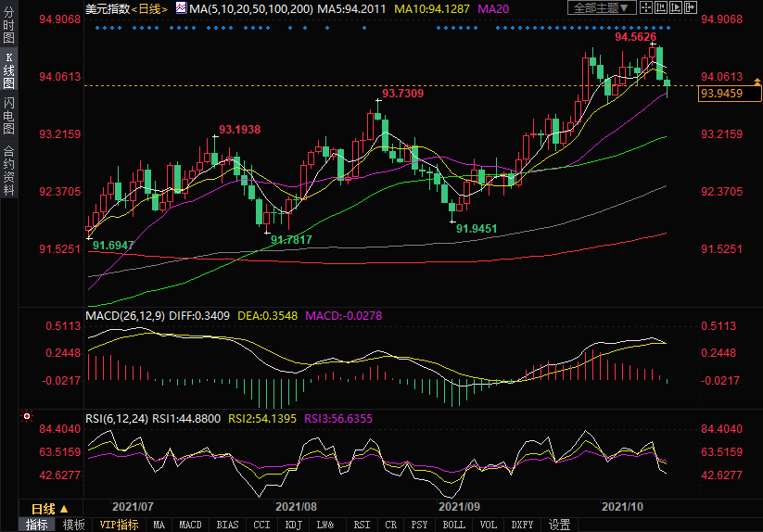Click the red sun marker icon beside RSI panel
763x532 pixels.
tap(27, 418)
